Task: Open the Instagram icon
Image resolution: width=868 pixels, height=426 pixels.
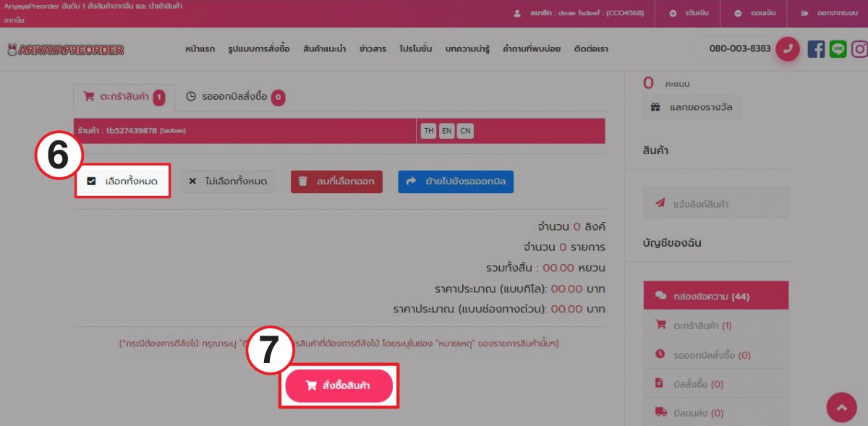Action: [x=859, y=49]
